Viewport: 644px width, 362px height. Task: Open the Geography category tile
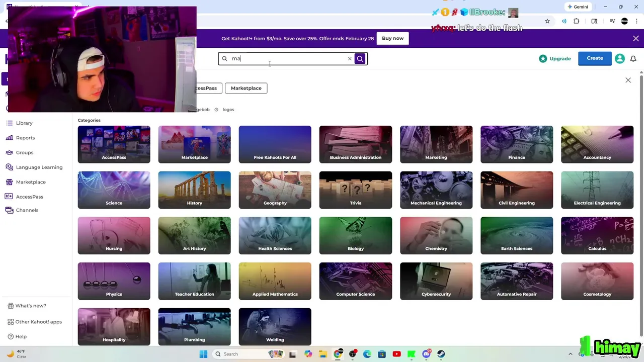[x=275, y=190]
